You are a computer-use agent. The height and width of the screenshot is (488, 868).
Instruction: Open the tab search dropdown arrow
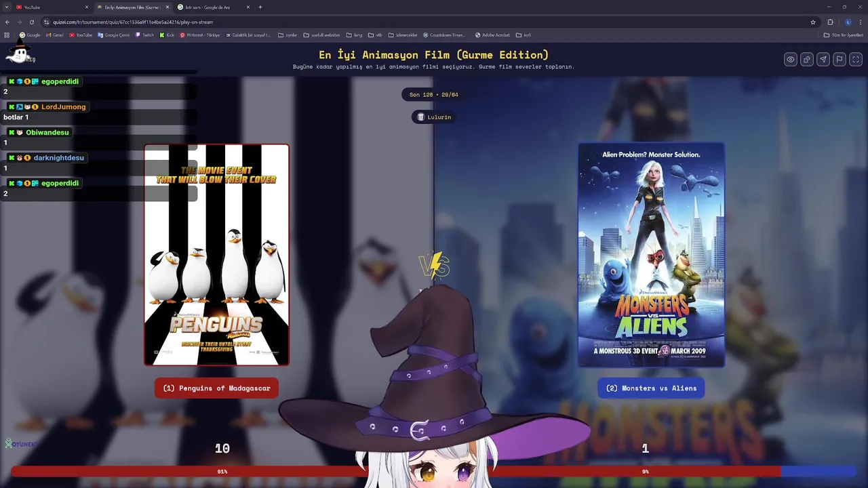[7, 7]
